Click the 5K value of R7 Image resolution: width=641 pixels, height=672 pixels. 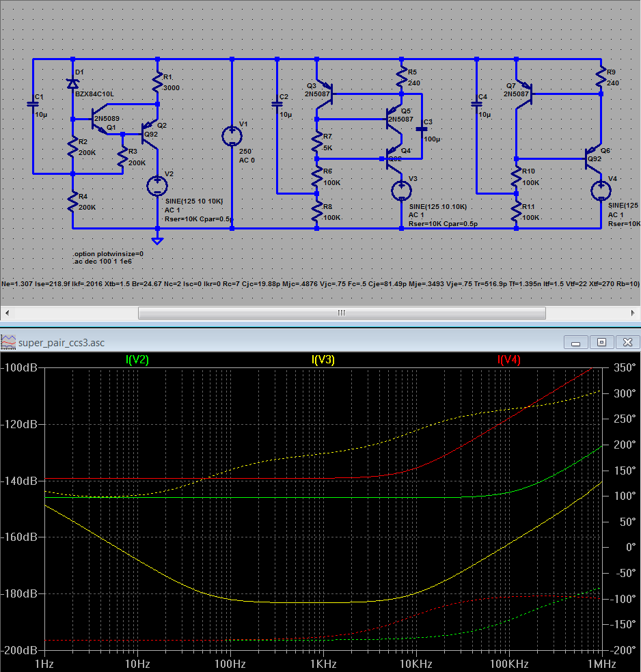[327, 148]
